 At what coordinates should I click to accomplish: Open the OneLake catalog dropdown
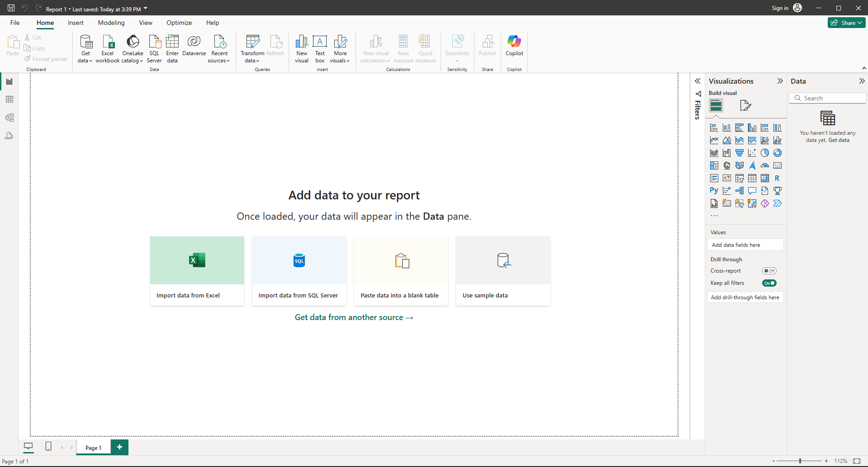pyautogui.click(x=133, y=49)
